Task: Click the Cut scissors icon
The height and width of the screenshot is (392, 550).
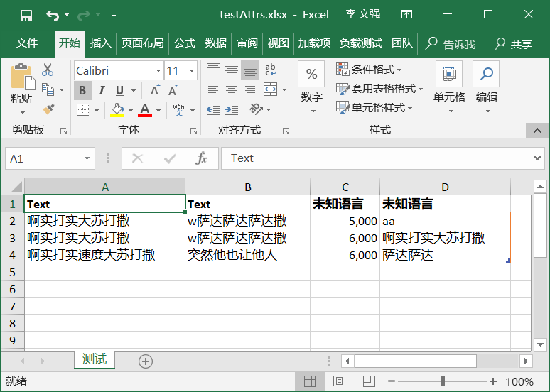Action: coord(48,70)
